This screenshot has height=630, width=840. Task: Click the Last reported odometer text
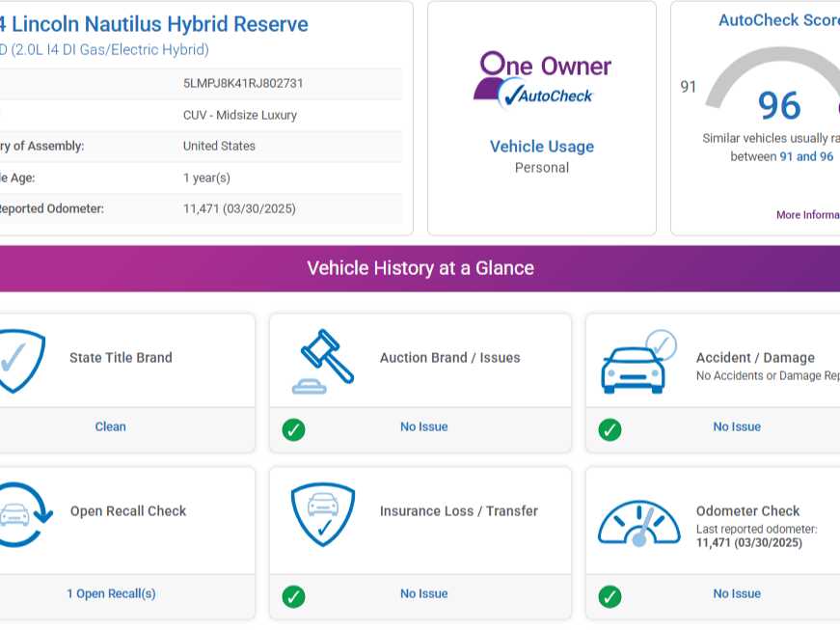pyautogui.click(x=757, y=530)
